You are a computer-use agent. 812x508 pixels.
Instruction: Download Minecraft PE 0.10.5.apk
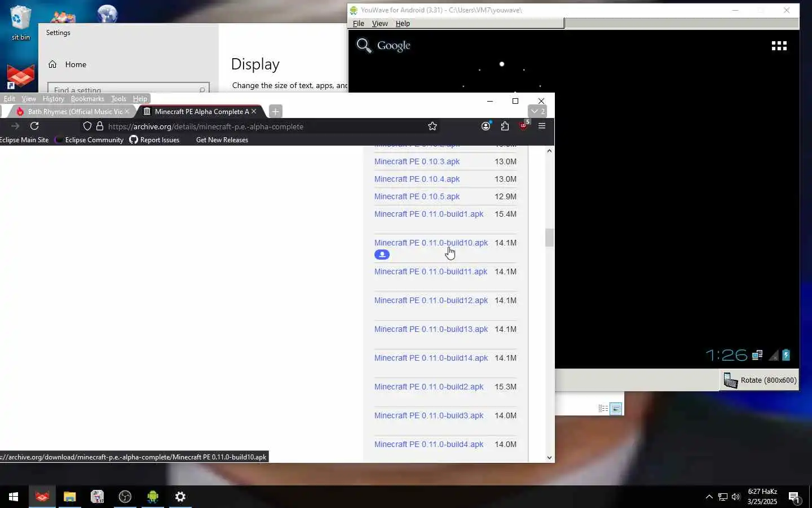(417, 196)
